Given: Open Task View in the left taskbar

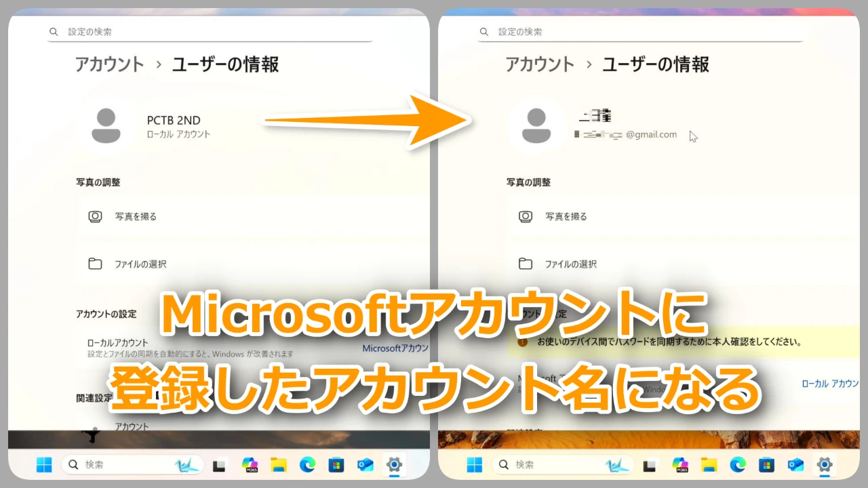Looking at the screenshot, I should click(x=219, y=466).
